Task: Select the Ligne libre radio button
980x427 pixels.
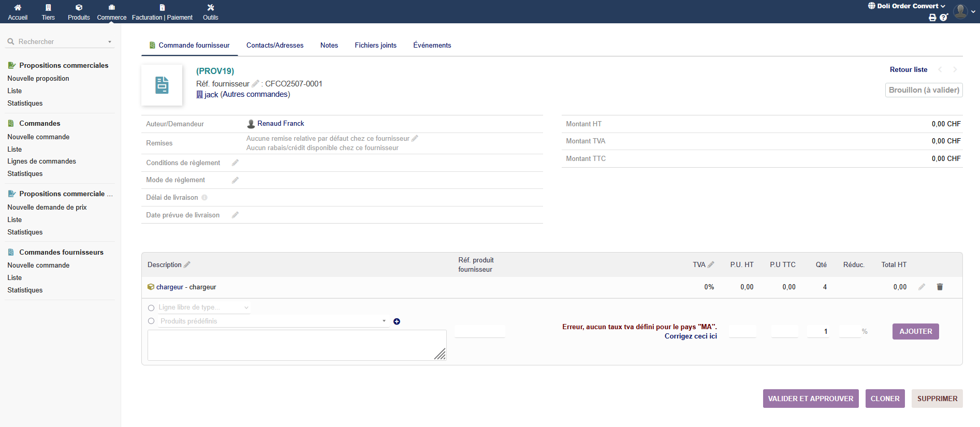Action: click(151, 308)
